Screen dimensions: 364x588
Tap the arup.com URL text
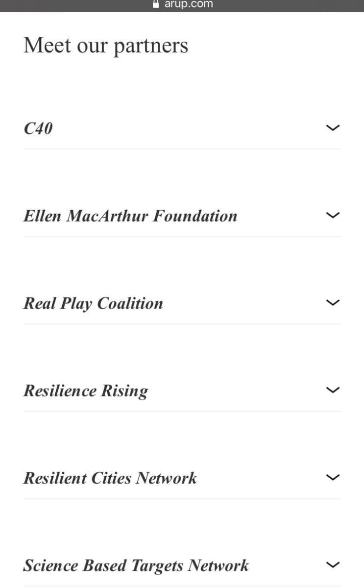pos(189,4)
